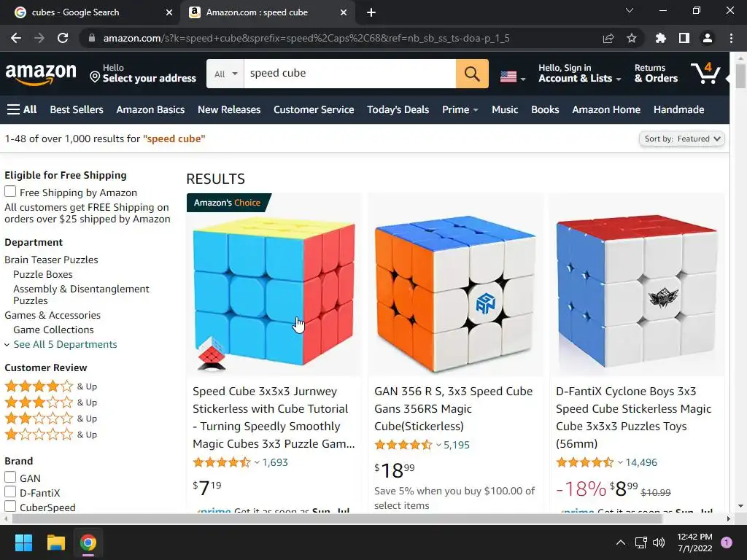
Task: Click the speed cube search input field
Action: coord(349,74)
